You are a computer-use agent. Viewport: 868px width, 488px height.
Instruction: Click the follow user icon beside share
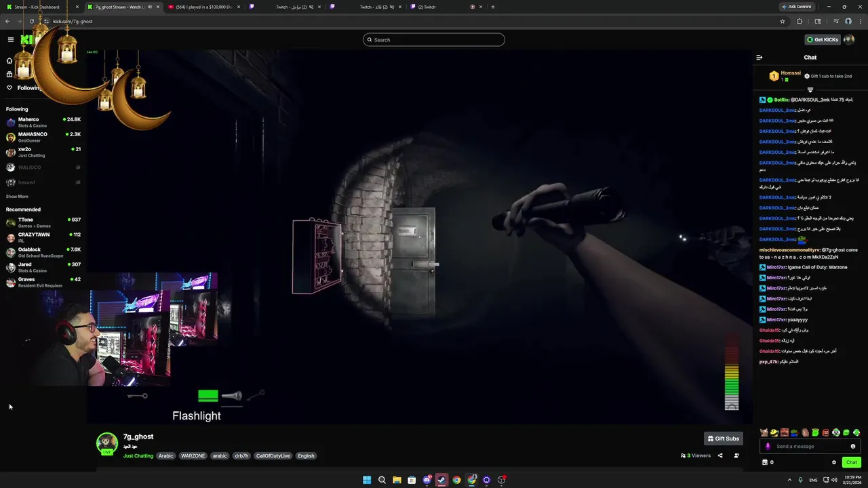[736, 455]
